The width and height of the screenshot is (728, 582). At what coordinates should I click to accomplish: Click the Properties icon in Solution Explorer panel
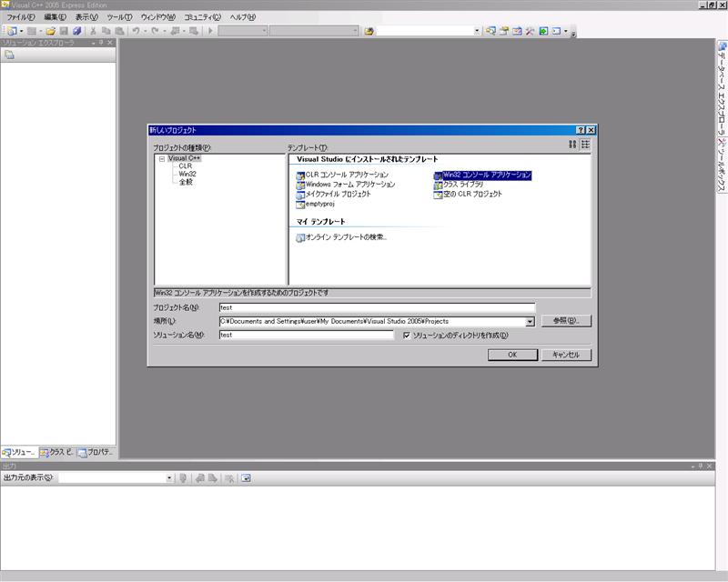9,55
